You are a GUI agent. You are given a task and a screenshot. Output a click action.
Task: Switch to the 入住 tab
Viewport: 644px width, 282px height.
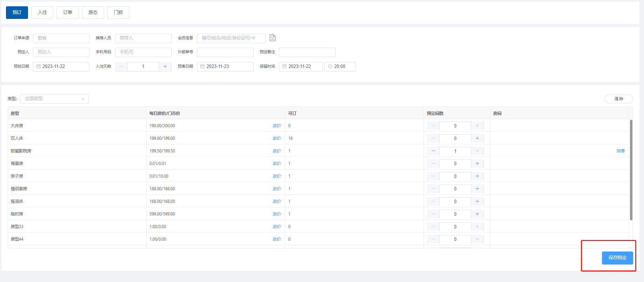click(x=42, y=13)
